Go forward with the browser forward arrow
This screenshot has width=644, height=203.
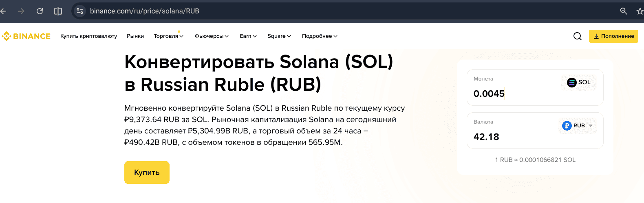pos(21,11)
